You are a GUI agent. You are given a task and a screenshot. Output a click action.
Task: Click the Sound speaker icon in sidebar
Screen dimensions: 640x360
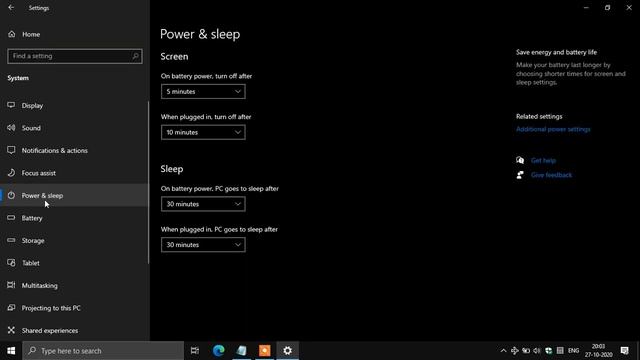(x=11, y=128)
